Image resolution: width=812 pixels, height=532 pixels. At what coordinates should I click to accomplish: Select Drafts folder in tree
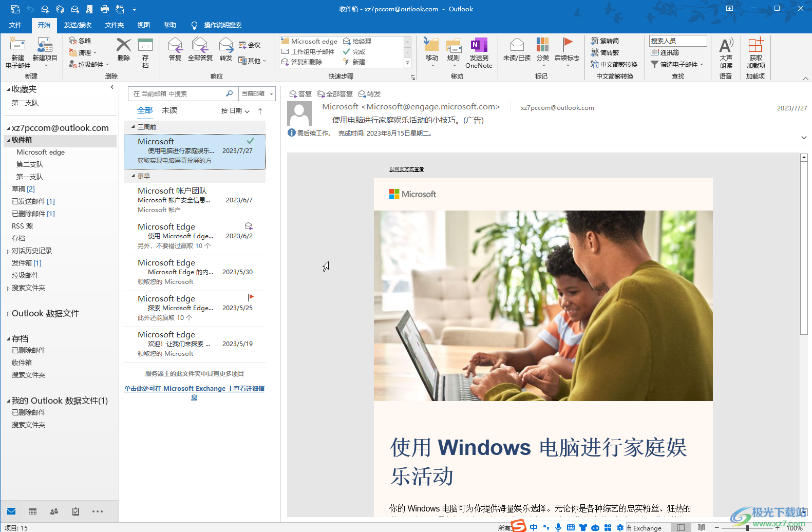[23, 189]
